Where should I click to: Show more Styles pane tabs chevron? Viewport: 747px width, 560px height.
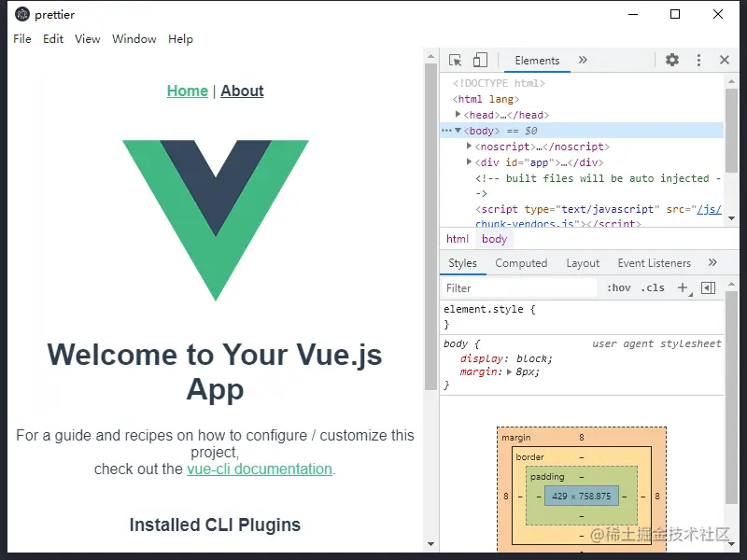click(712, 263)
